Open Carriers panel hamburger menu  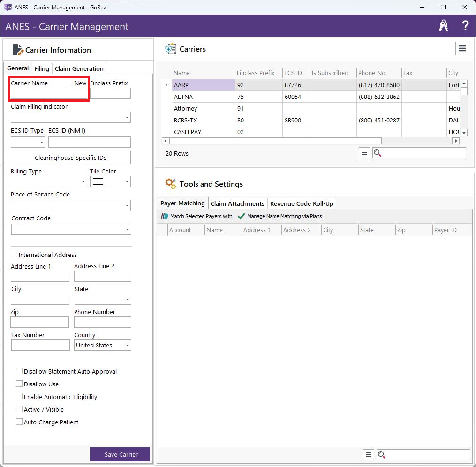tap(463, 49)
